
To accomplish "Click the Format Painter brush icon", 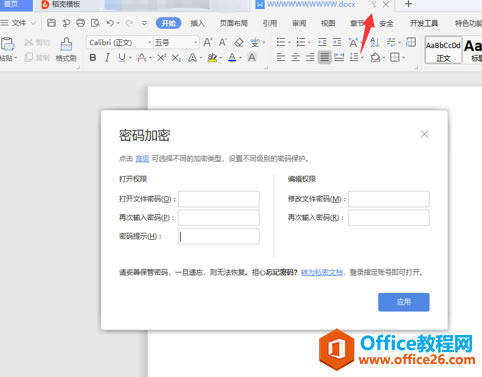I will point(66,44).
